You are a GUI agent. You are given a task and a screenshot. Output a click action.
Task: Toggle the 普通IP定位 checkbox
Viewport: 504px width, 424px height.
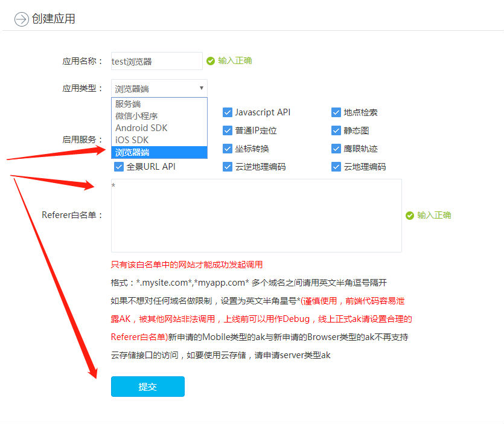[x=228, y=130]
